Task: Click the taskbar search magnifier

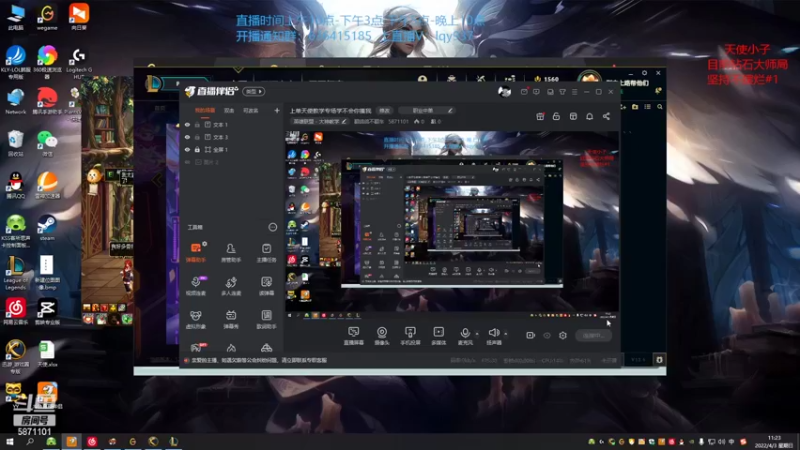Action: (30, 441)
